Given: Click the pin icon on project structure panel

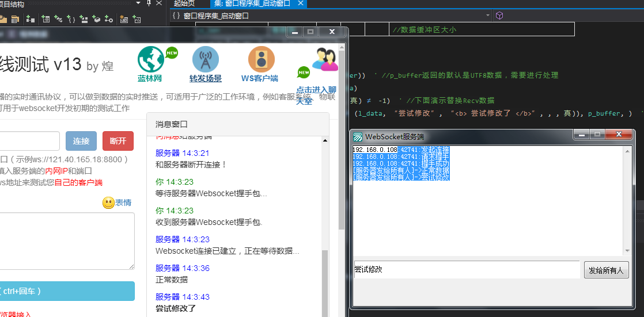Looking at the screenshot, I should 149,4.
